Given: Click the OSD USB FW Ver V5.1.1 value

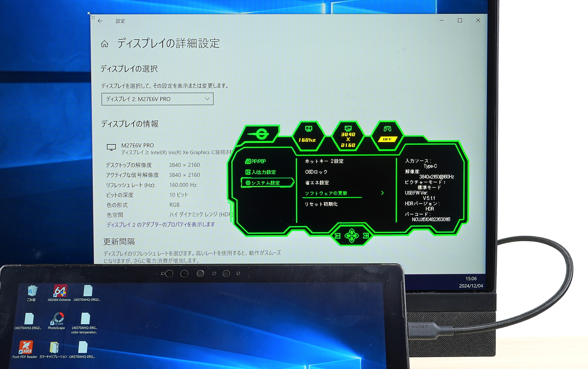Looking at the screenshot, I should coord(429,198).
